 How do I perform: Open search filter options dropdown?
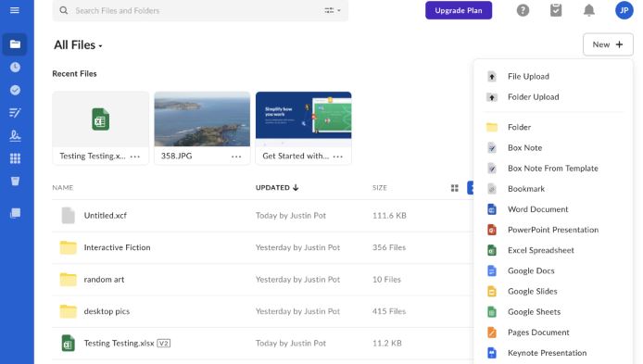(333, 10)
